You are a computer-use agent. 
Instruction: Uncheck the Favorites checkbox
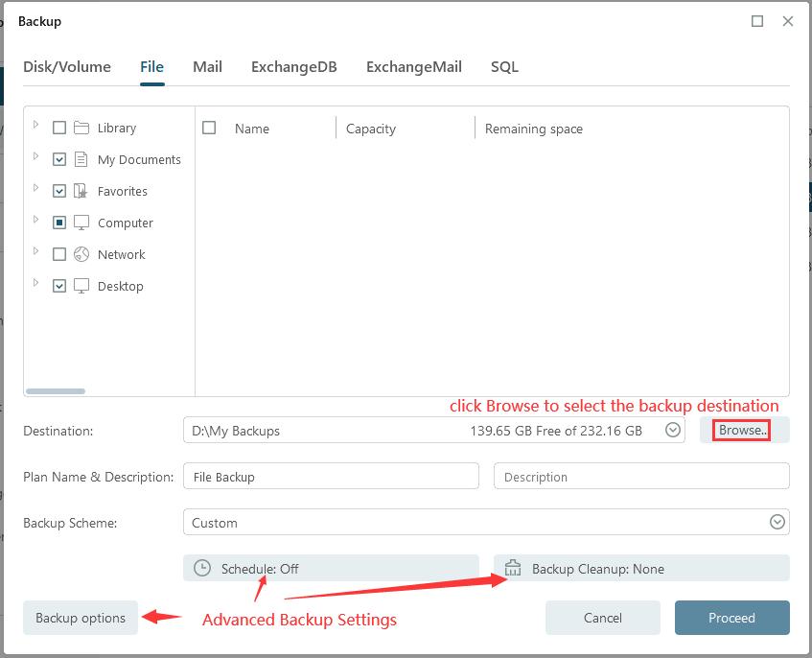[59, 191]
